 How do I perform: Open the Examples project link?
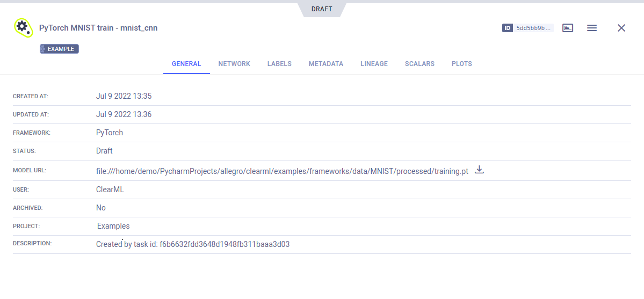tap(113, 226)
